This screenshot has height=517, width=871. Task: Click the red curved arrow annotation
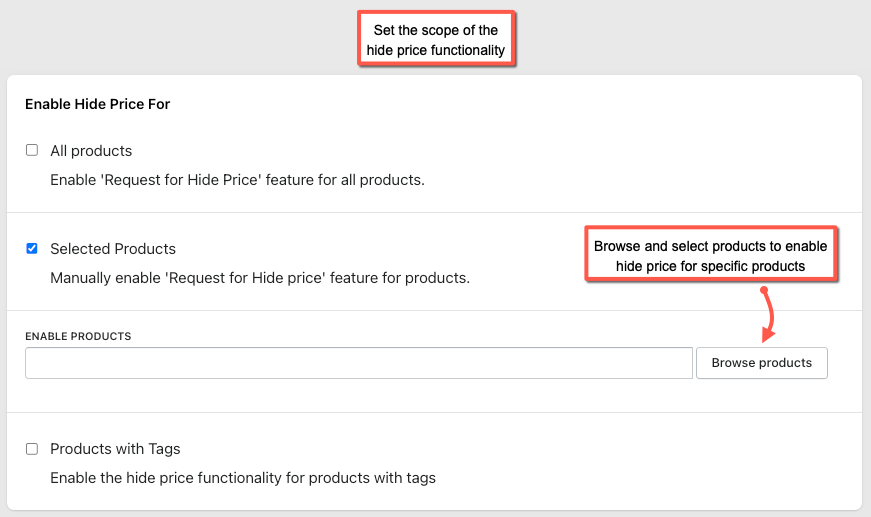[768, 314]
